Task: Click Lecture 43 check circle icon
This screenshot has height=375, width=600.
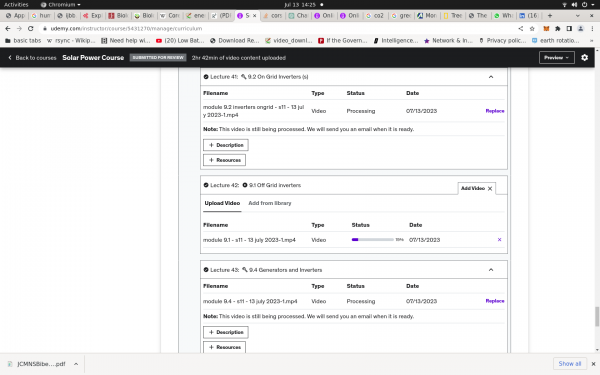Action: pos(206,270)
